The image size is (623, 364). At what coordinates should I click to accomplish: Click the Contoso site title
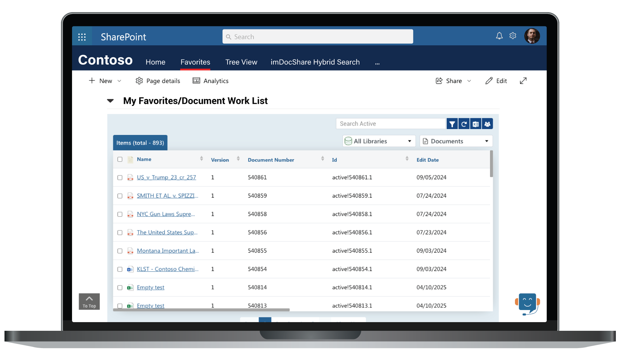coord(105,60)
